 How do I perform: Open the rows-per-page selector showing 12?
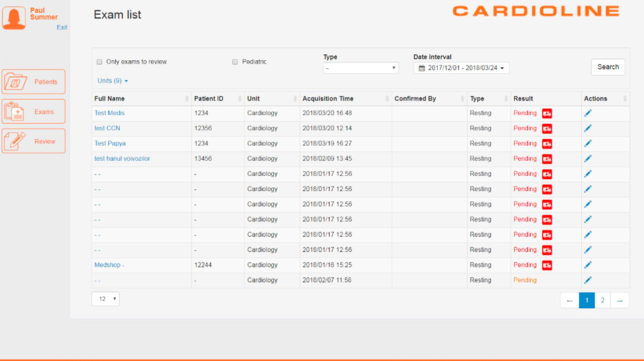coord(105,299)
